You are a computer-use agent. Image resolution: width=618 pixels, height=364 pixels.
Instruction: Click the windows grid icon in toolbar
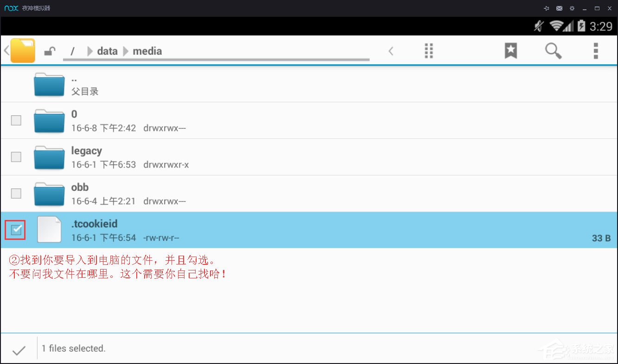(x=428, y=51)
